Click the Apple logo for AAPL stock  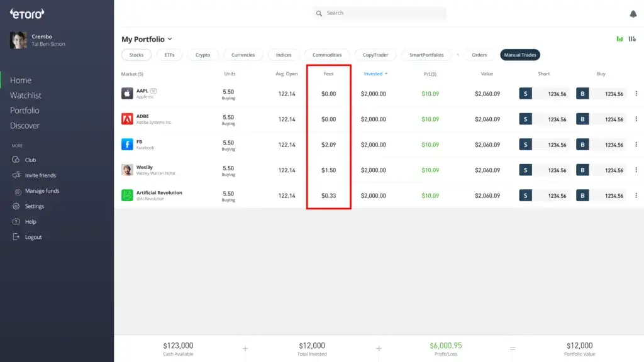pyautogui.click(x=128, y=92)
